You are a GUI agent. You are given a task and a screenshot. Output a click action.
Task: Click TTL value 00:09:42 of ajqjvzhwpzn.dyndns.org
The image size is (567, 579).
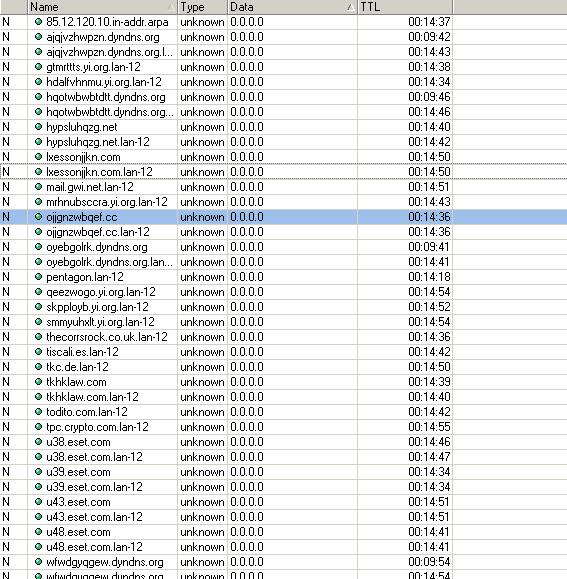pos(429,37)
